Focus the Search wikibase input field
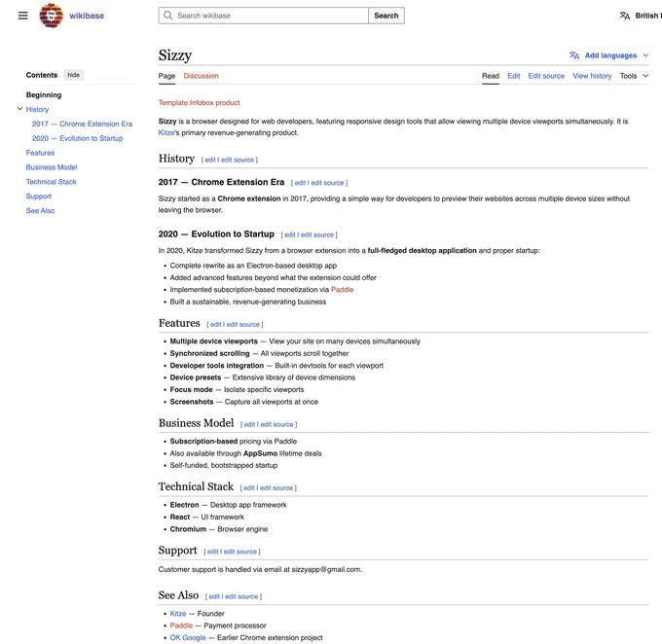This screenshot has height=644, width=662. coord(264,16)
